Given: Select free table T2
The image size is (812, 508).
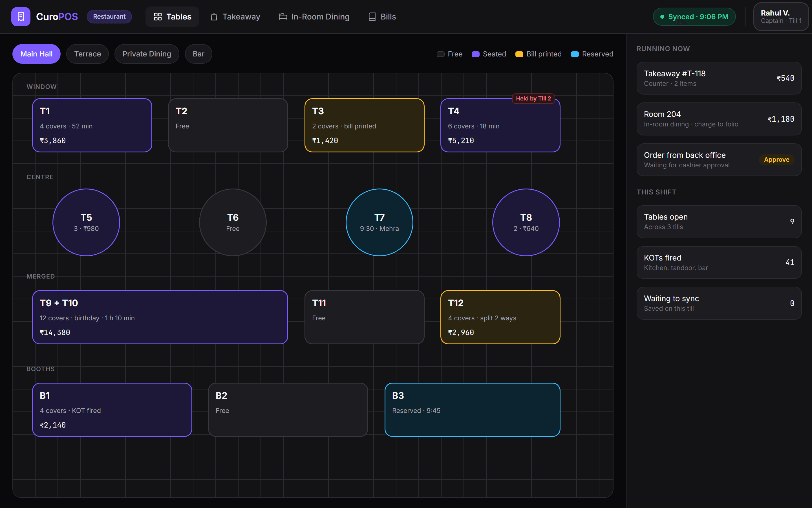Looking at the screenshot, I should tap(228, 125).
